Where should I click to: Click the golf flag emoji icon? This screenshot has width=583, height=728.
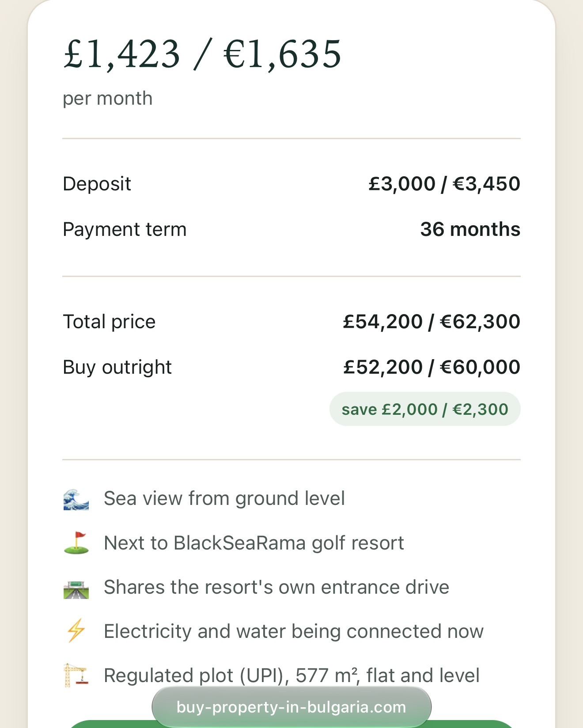[76, 543]
